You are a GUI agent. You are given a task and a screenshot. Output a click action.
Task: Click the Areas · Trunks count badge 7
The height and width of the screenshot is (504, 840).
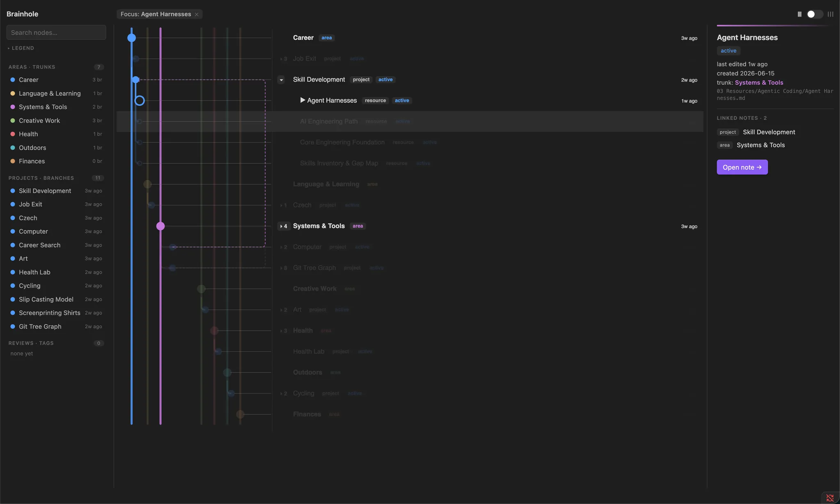pos(98,67)
